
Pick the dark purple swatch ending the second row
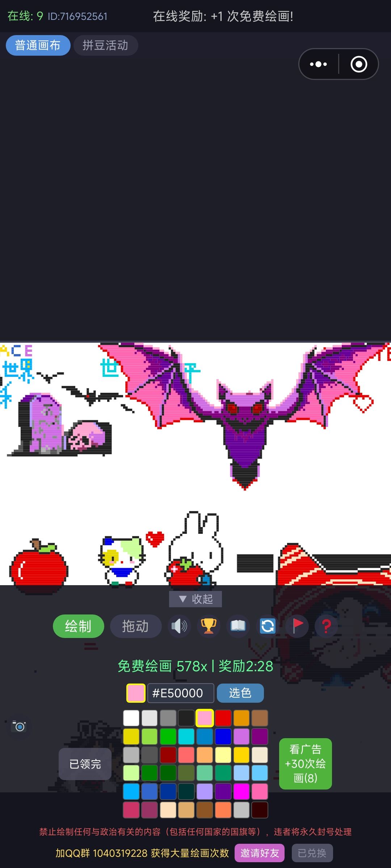pyautogui.click(x=260, y=736)
